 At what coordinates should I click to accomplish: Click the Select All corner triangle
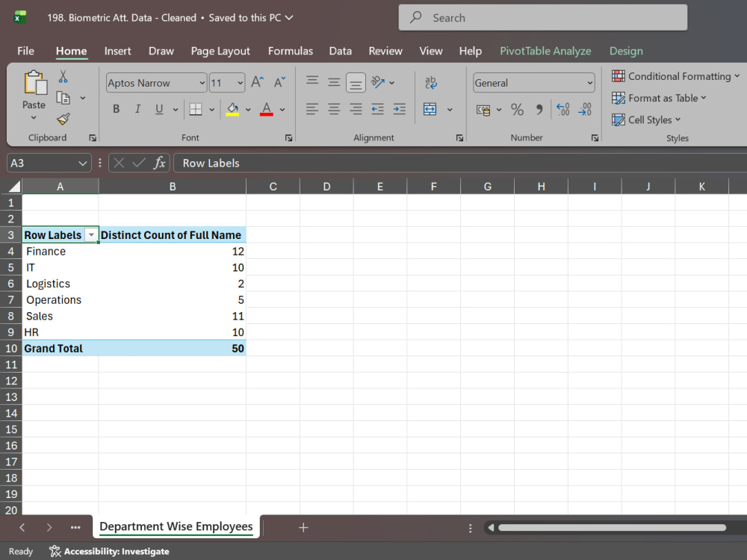(x=14, y=186)
